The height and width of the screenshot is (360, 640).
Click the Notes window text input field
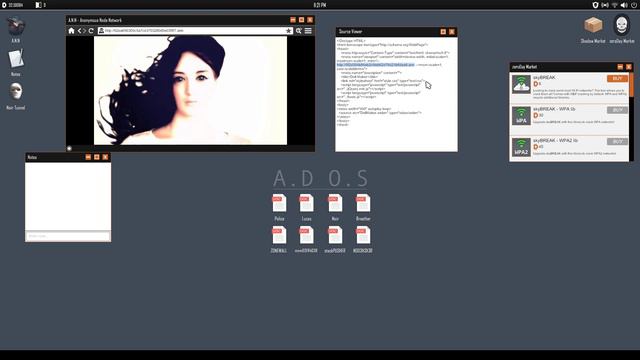68,236
